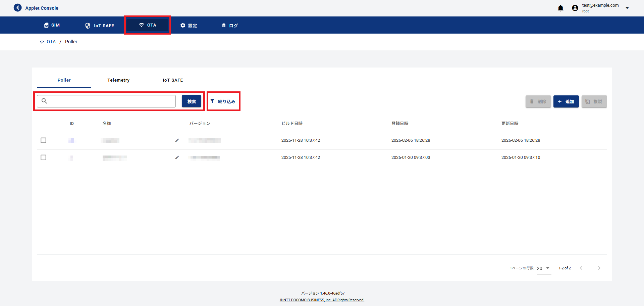Open the ログ navigation menu
Screen dimensions: 644x306
(x=230, y=26)
